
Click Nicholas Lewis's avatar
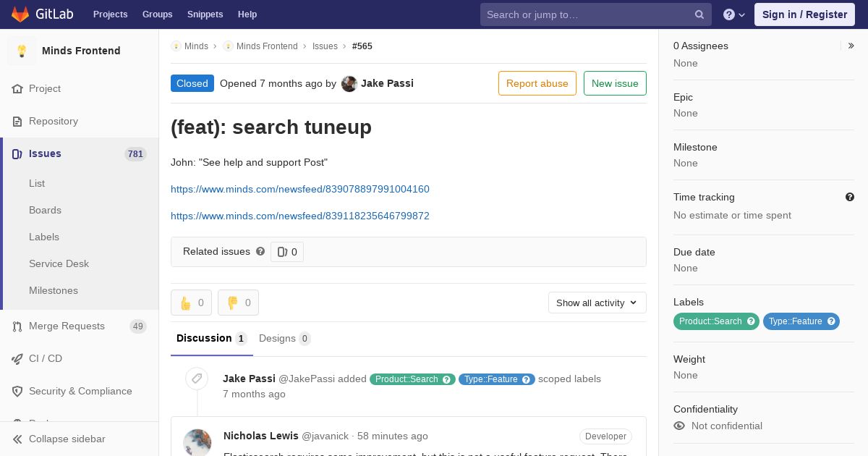pos(197,442)
